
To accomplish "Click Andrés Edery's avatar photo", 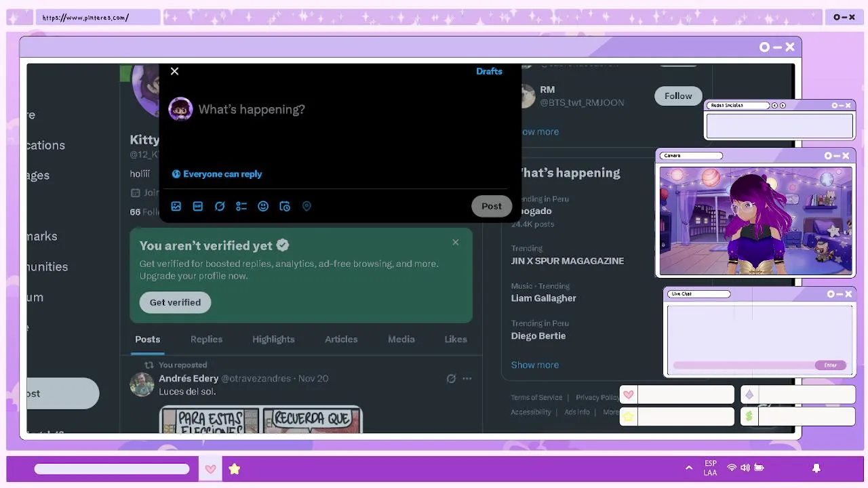I will click(x=142, y=384).
